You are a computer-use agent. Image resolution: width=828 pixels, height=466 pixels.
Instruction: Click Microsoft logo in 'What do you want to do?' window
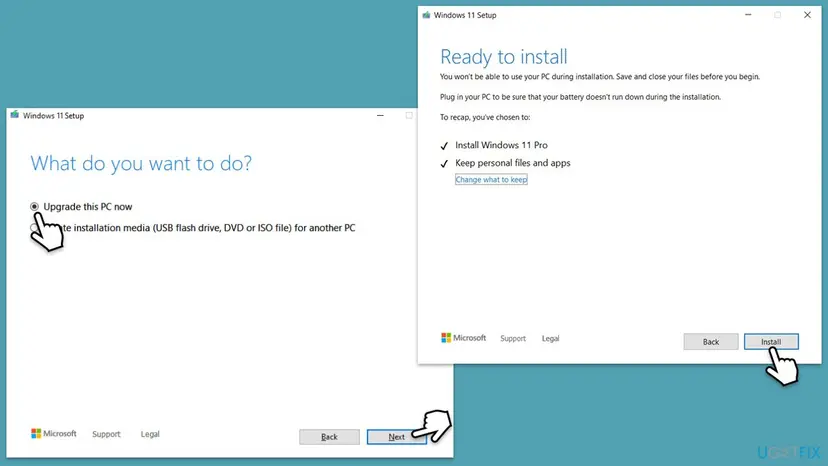54,434
